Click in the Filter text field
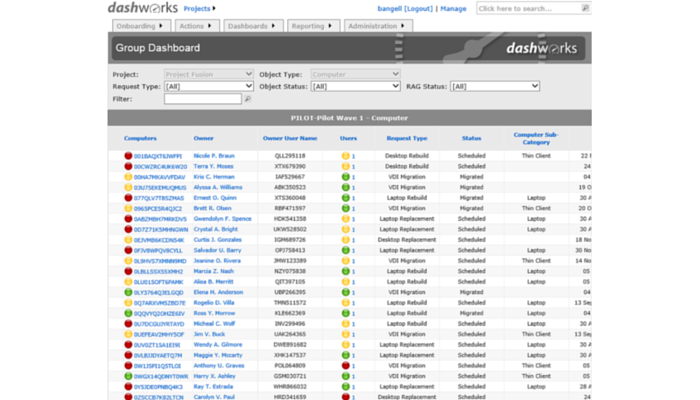The image size is (700, 400). pyautogui.click(x=203, y=99)
